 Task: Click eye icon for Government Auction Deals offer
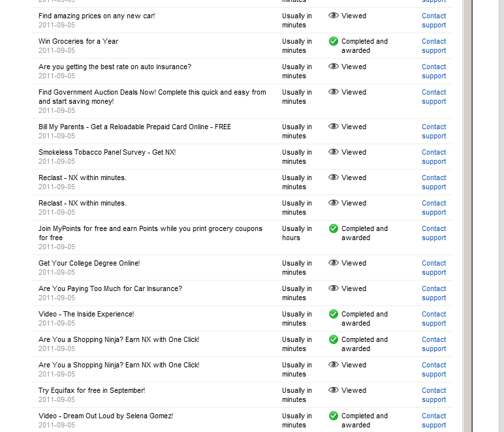pyautogui.click(x=334, y=92)
